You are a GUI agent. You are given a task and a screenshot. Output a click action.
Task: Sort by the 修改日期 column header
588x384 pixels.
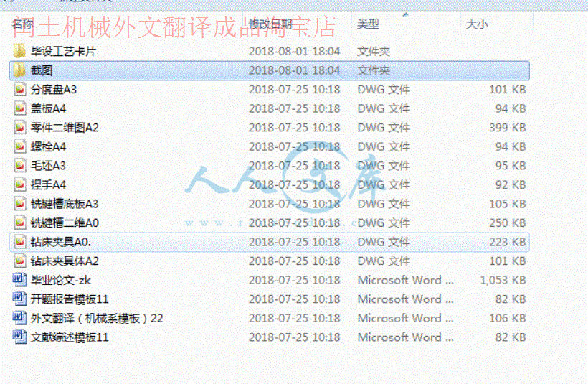(270, 24)
